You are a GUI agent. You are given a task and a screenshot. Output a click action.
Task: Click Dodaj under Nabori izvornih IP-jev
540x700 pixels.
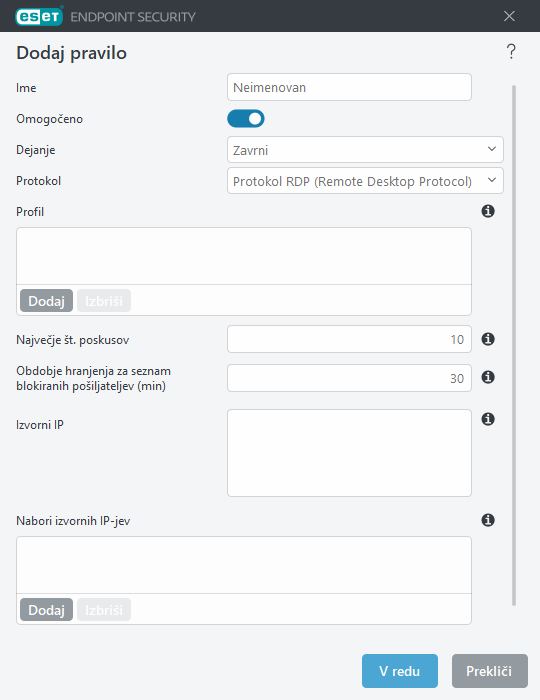[46, 610]
